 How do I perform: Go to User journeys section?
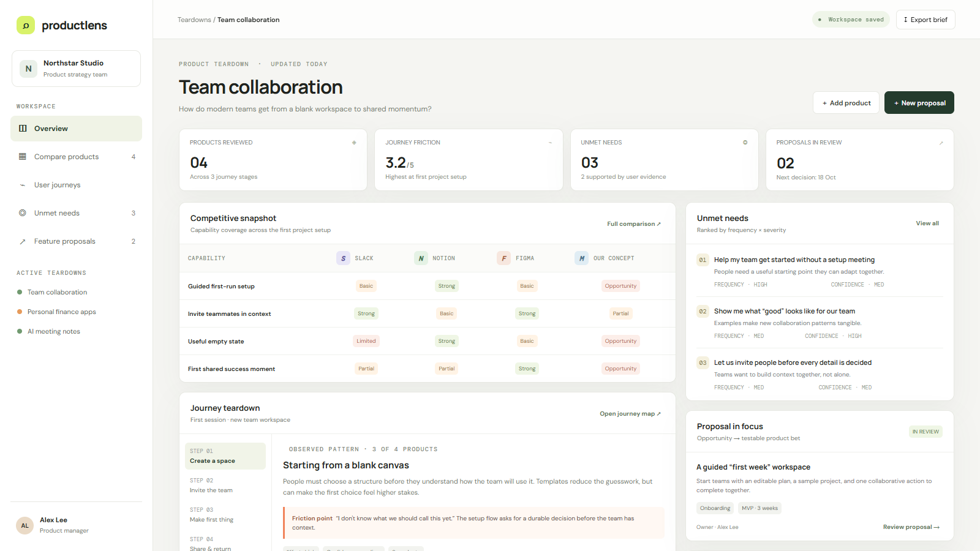76,185
